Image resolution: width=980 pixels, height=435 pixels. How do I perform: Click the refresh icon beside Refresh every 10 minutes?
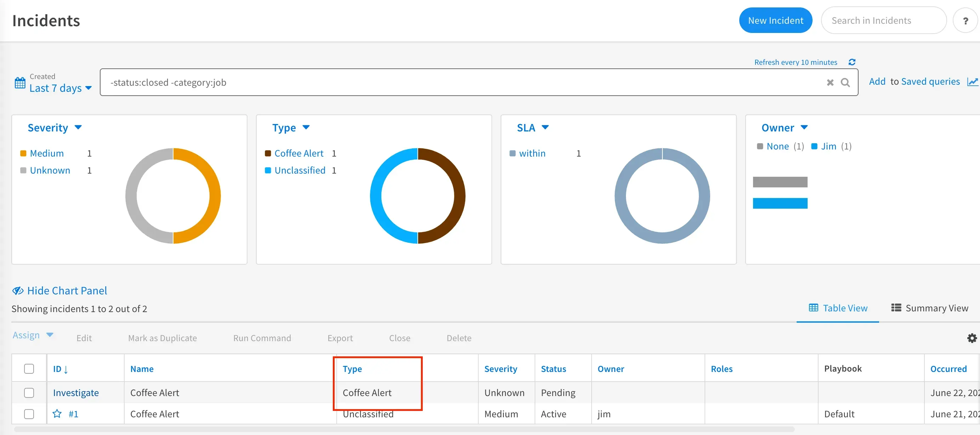852,62
